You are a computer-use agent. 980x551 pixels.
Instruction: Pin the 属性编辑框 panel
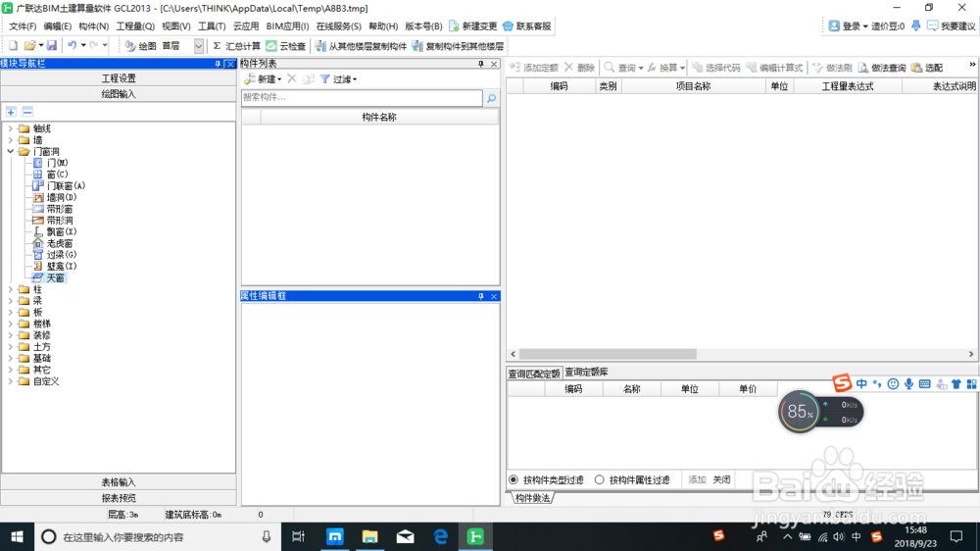[480, 296]
